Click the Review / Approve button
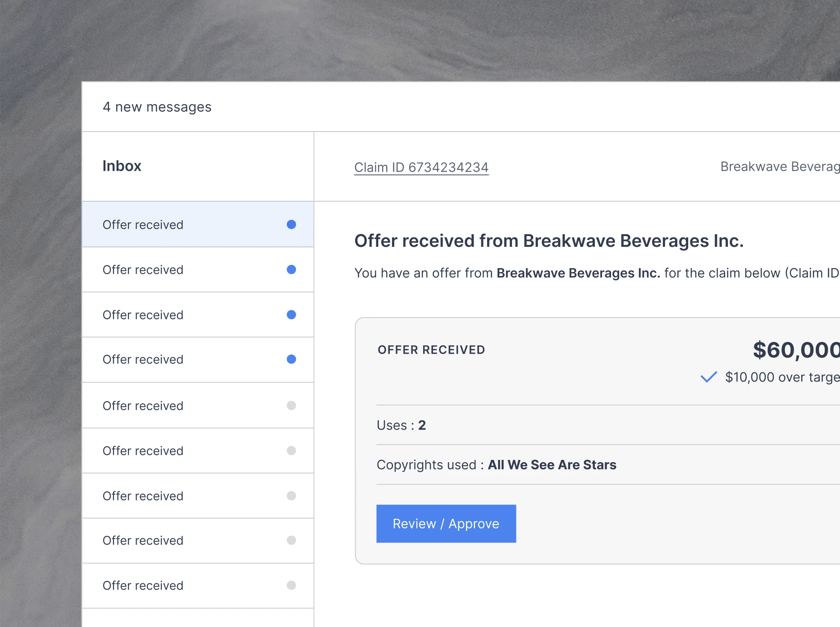 click(446, 523)
